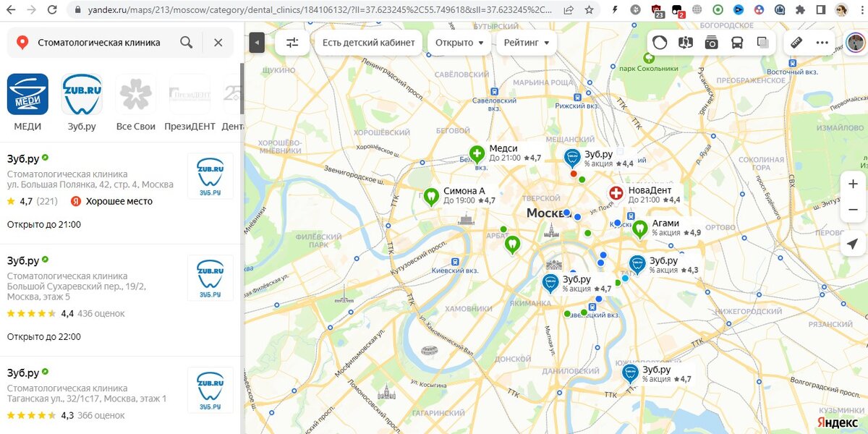The image size is (868, 434).
Task: Expand the Открыто filter dropdown
Action: click(x=459, y=43)
